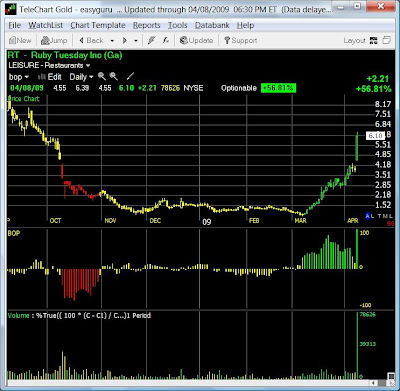
Task: Open the Databank menu
Action: (x=212, y=25)
